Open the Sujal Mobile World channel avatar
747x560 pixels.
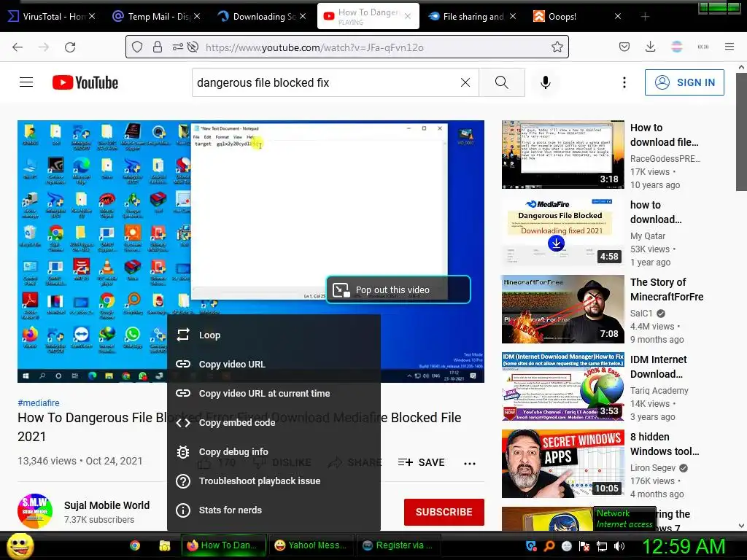pos(35,511)
